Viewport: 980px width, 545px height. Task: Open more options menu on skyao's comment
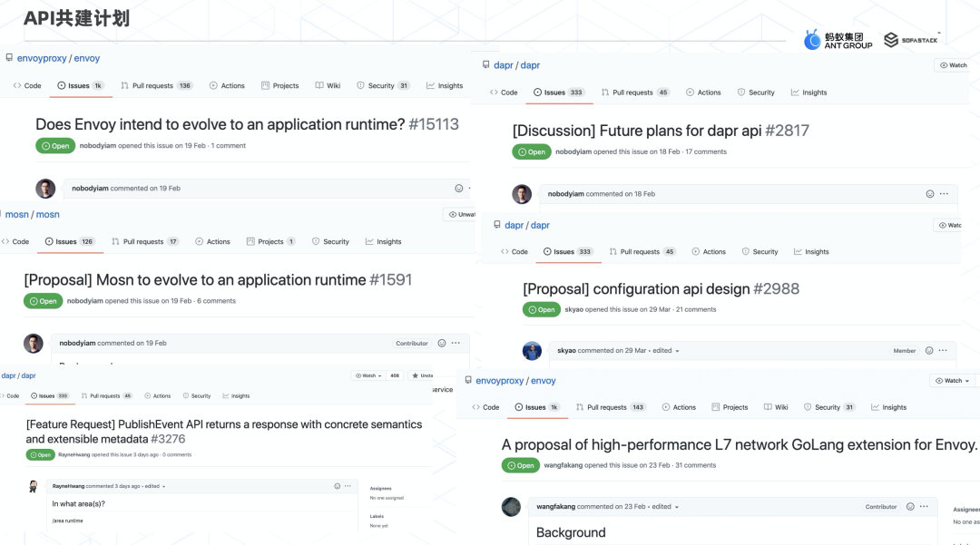point(945,350)
